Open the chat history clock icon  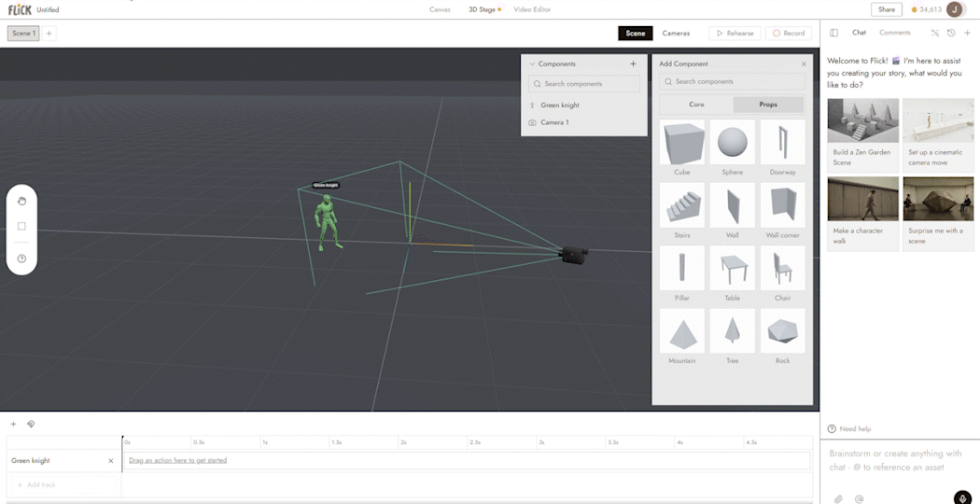(x=951, y=33)
